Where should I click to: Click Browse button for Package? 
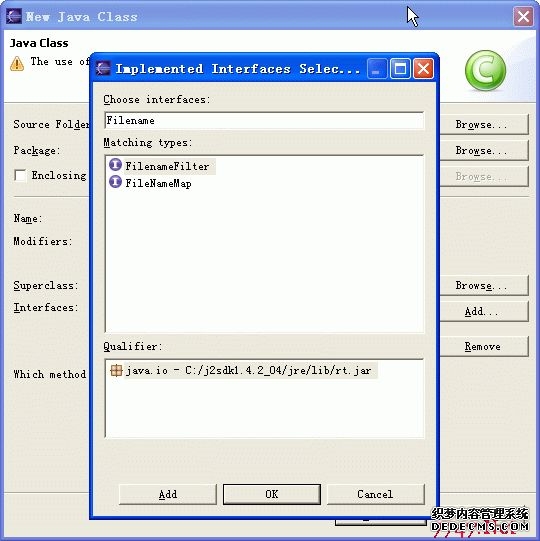(484, 150)
